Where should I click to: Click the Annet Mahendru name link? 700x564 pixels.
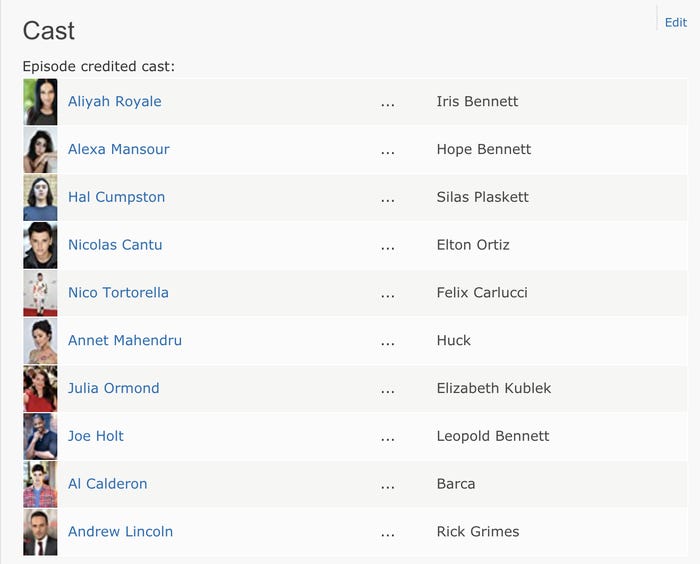click(125, 341)
